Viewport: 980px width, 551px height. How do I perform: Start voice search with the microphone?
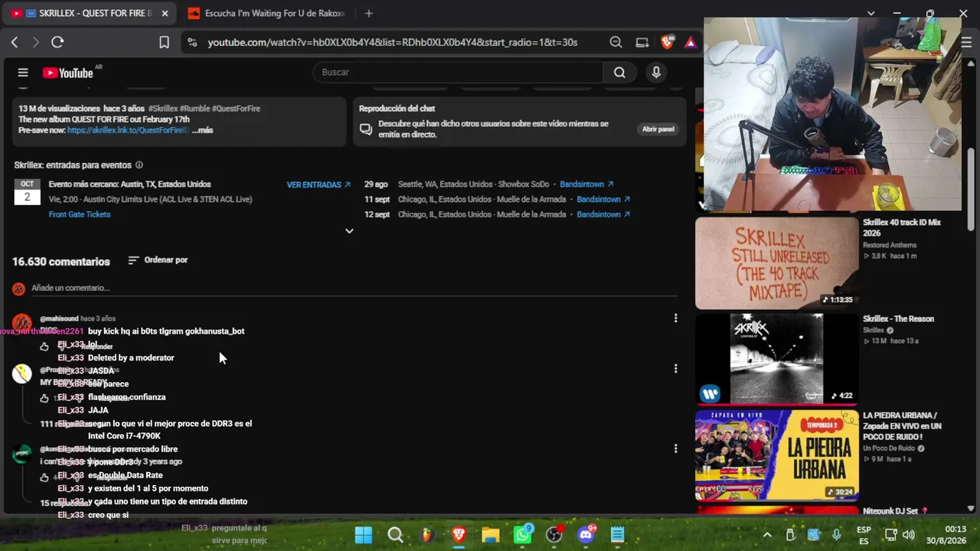[655, 73]
